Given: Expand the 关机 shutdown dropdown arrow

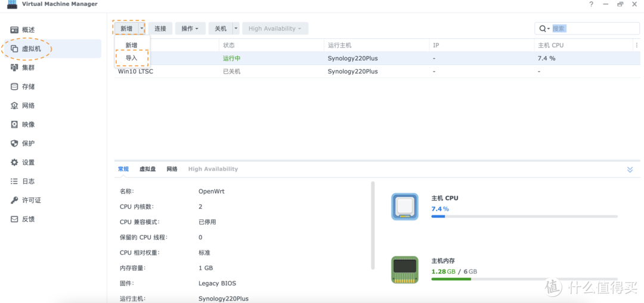Looking at the screenshot, I should coord(236,29).
